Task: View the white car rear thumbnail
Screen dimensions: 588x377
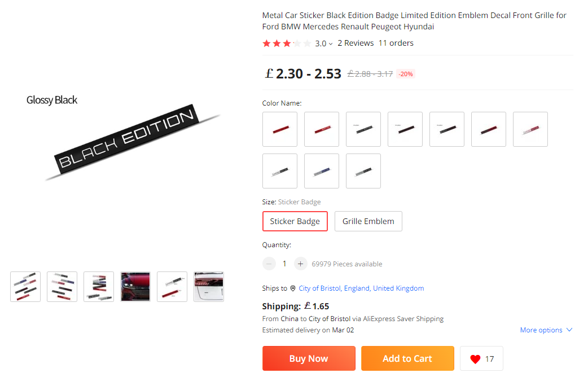Action: coord(208,287)
